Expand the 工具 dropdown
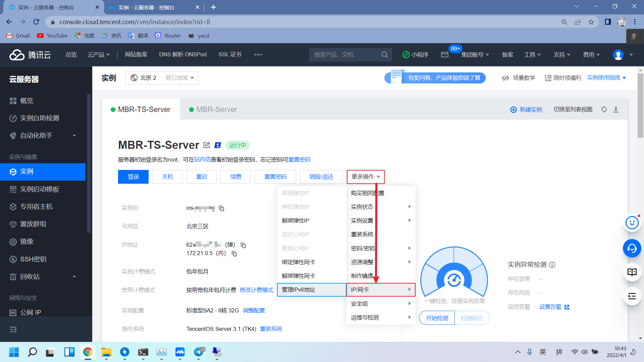This screenshot has height=362, width=644. click(x=532, y=55)
